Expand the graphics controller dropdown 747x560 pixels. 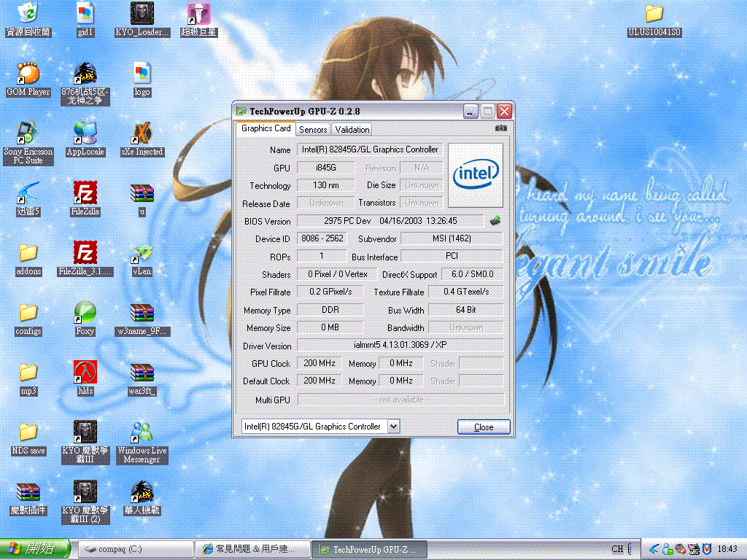[394, 426]
